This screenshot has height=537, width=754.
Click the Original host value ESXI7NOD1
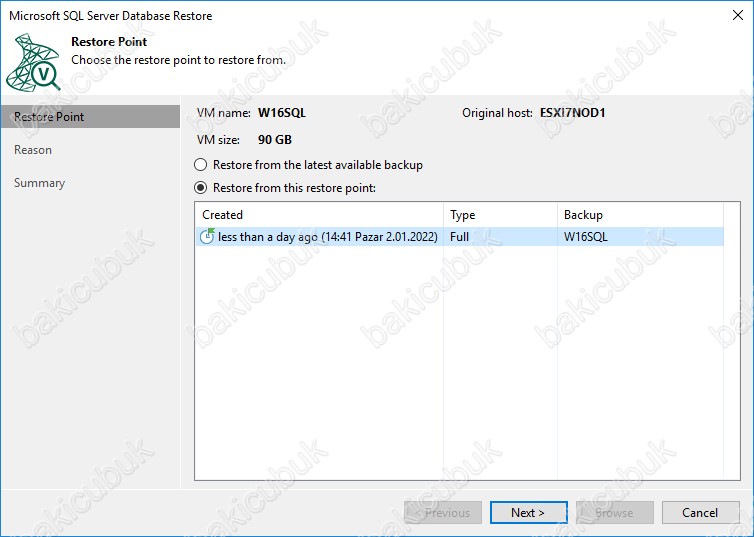572,113
